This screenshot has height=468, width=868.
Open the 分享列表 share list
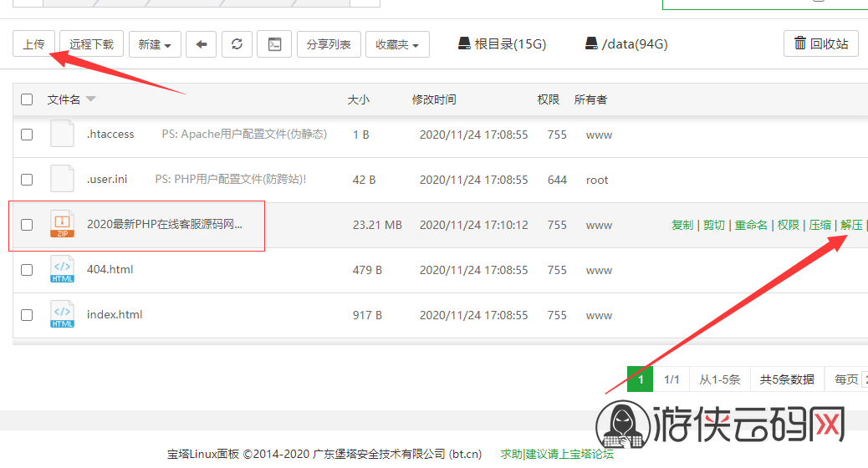tap(329, 44)
